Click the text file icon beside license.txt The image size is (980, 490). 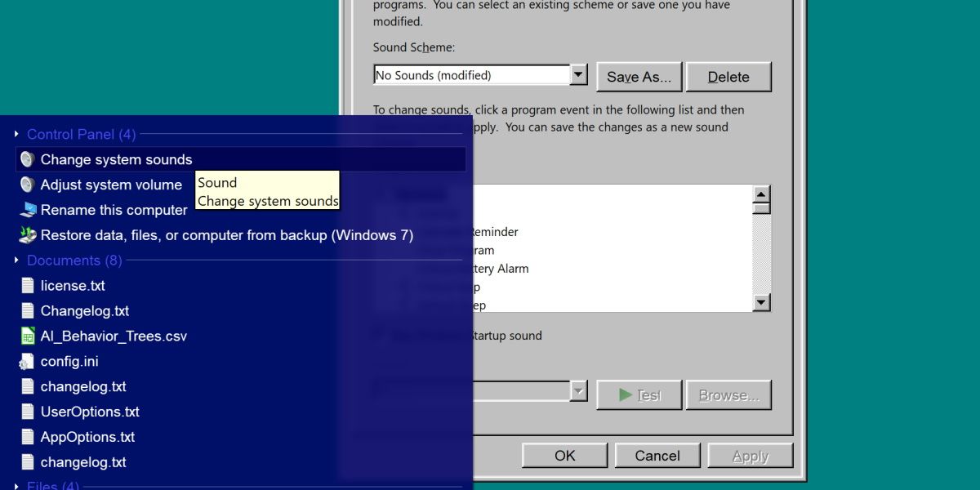click(x=26, y=285)
